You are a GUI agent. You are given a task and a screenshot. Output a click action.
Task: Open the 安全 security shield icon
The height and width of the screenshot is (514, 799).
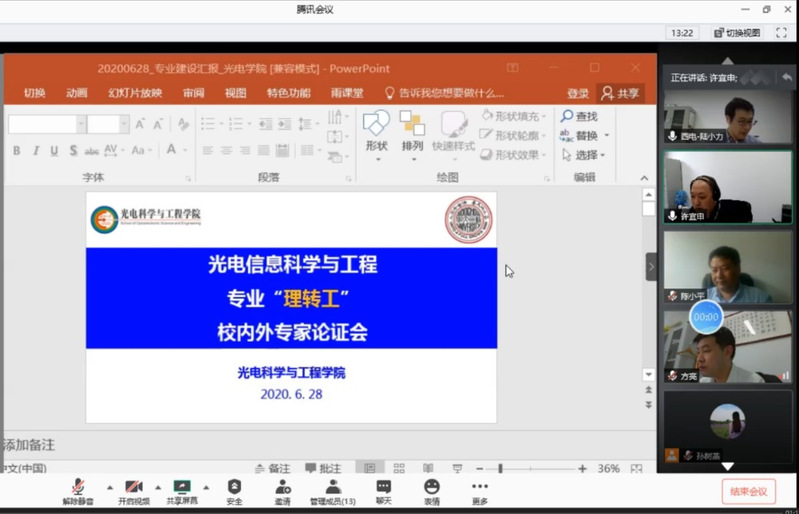click(x=234, y=489)
